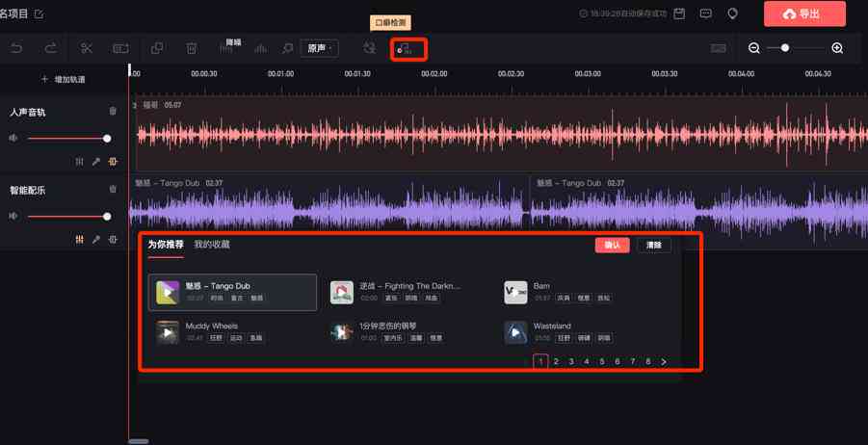Viewport: 868px width, 445px height.
Task: Mute the 人声音轨 track speaker
Action: tap(13, 138)
